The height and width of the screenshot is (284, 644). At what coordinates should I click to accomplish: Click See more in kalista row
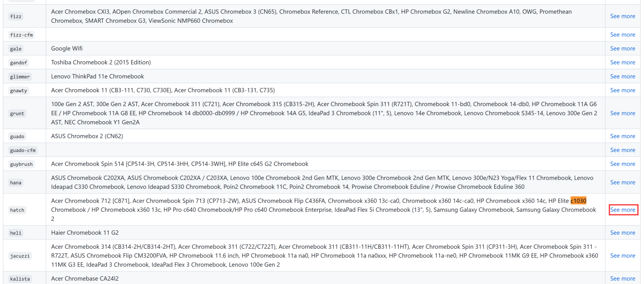623,279
